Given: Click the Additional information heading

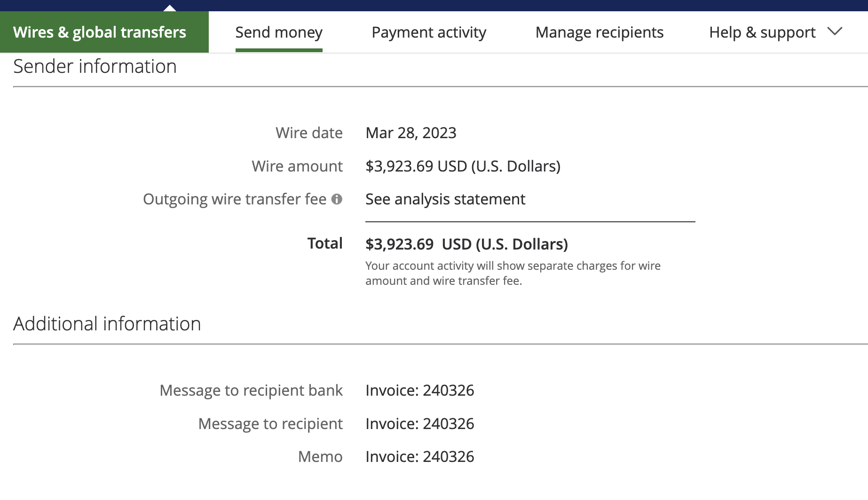Looking at the screenshot, I should coord(107,324).
